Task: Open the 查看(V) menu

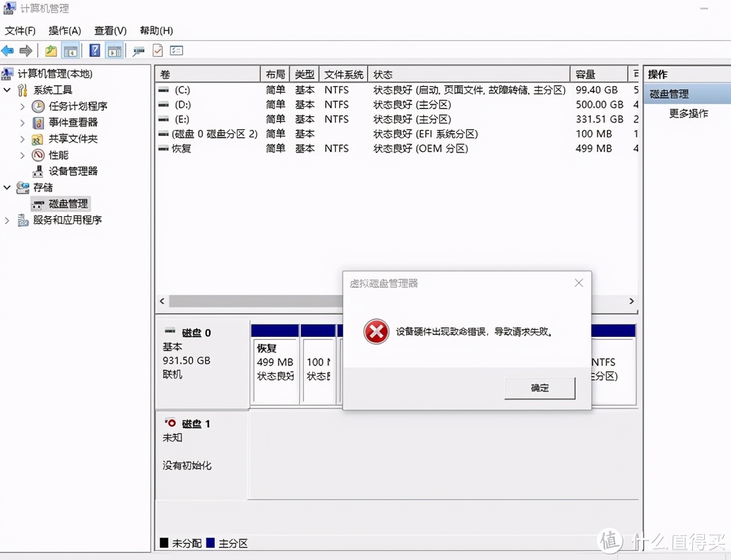Action: (x=109, y=31)
